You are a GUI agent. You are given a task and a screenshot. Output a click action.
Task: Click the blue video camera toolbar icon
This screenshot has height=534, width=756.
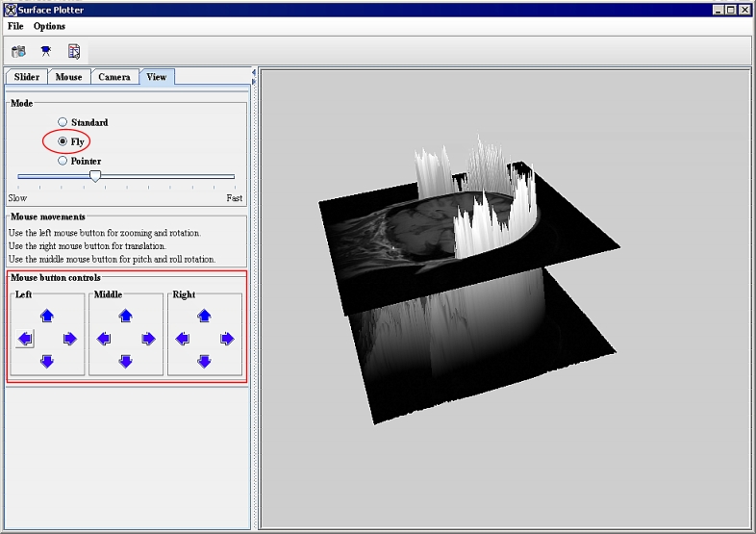[x=45, y=51]
